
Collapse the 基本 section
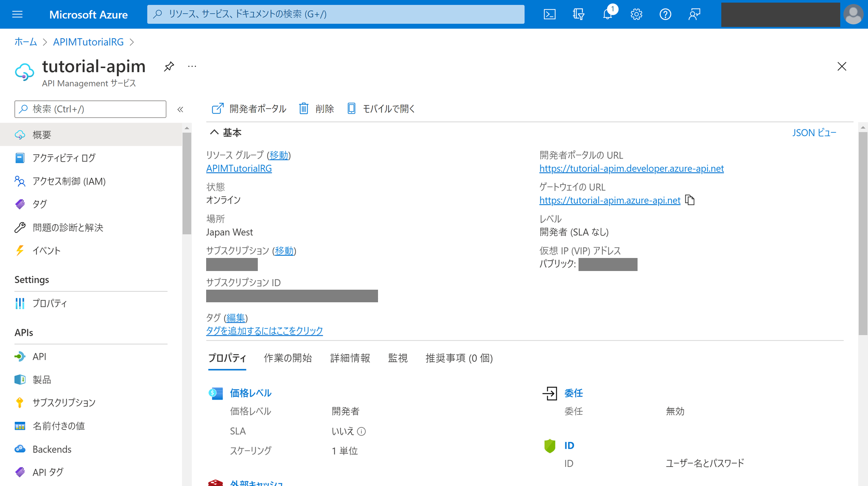214,132
